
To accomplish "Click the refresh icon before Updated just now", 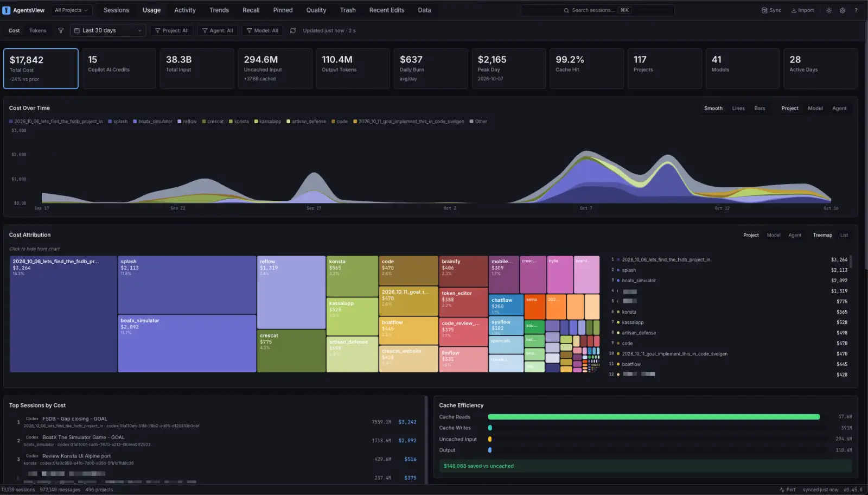I will (x=293, y=30).
